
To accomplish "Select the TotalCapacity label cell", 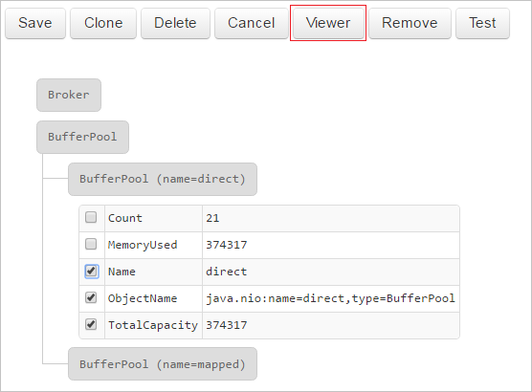I will 153,325.
